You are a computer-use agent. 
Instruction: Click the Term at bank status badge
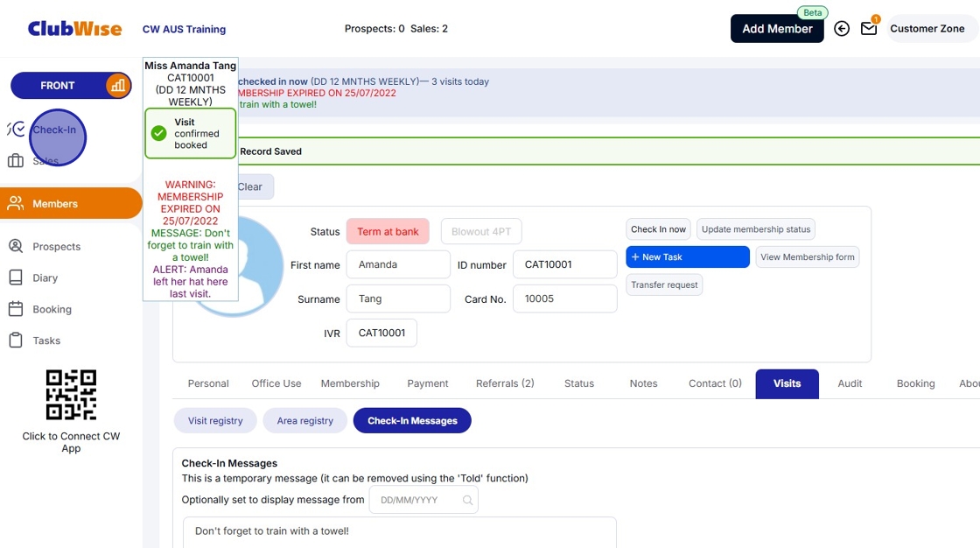pos(388,231)
